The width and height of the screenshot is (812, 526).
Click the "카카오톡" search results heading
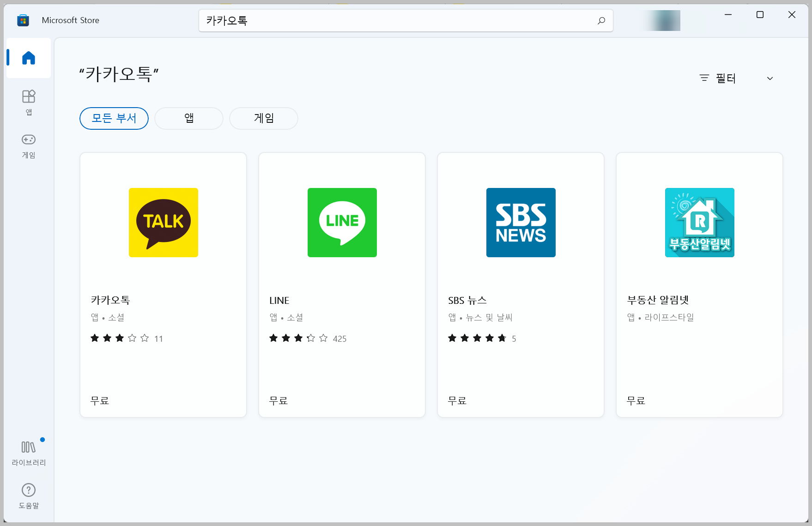coord(119,74)
